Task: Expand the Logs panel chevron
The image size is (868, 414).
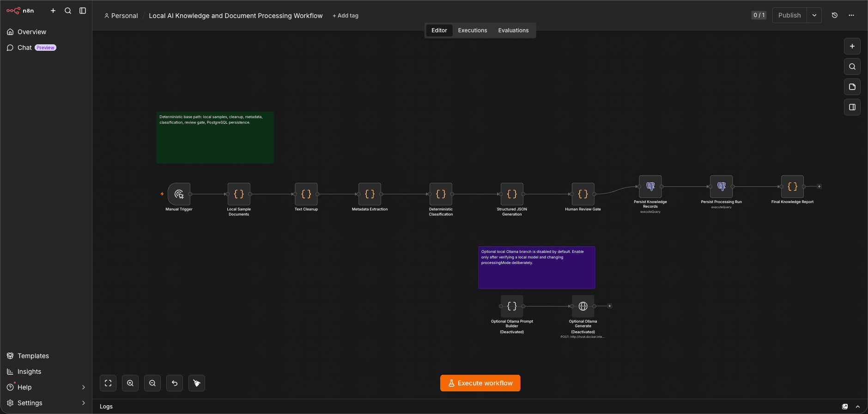Action: point(858,407)
